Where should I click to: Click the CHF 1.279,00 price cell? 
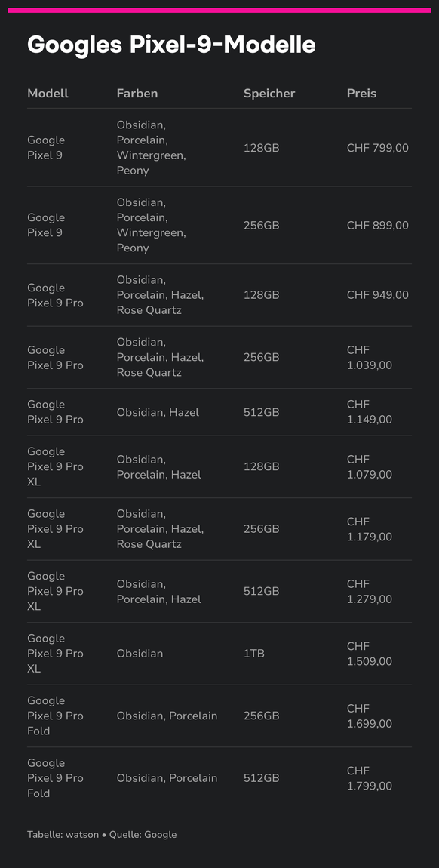[x=370, y=592]
